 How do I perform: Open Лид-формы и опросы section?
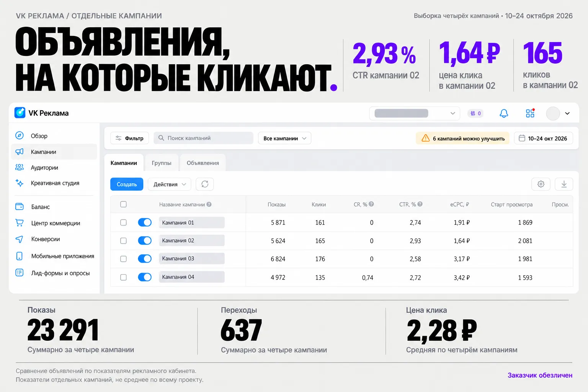pos(54,273)
